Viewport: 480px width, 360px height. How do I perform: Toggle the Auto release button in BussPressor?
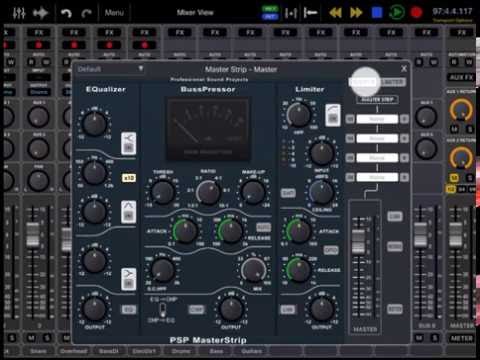(x=263, y=228)
